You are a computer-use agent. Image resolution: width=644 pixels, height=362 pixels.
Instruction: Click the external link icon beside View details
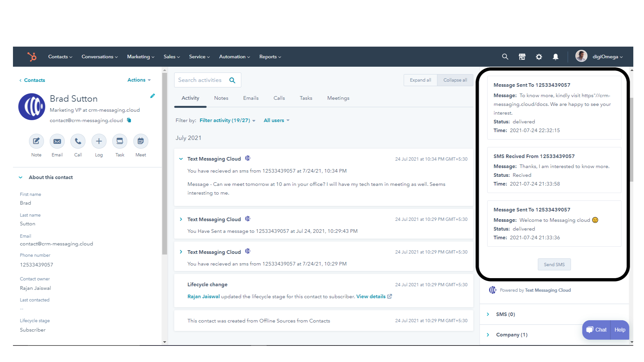(x=390, y=296)
